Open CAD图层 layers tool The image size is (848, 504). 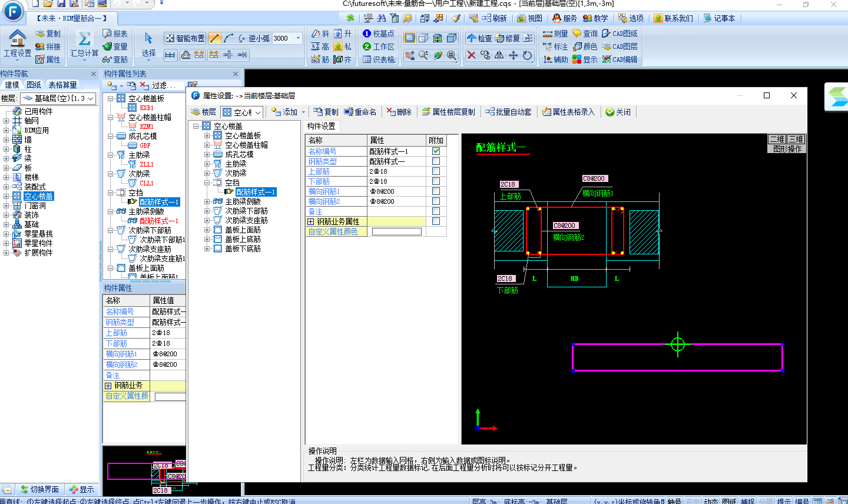(620, 47)
